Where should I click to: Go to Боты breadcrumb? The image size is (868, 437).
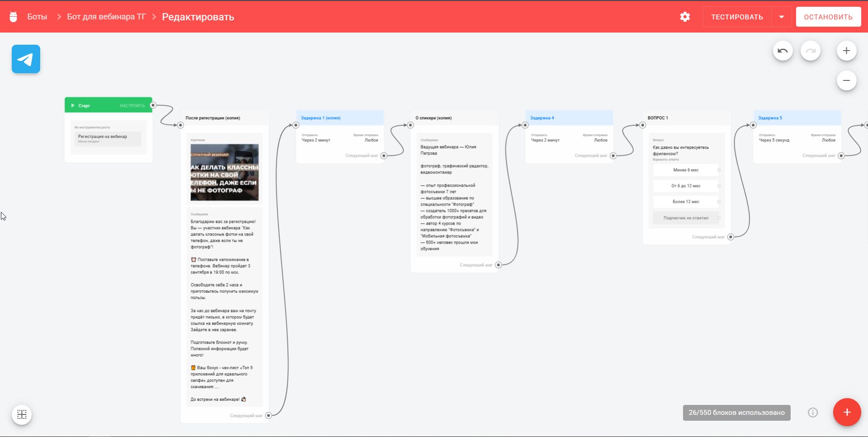37,17
